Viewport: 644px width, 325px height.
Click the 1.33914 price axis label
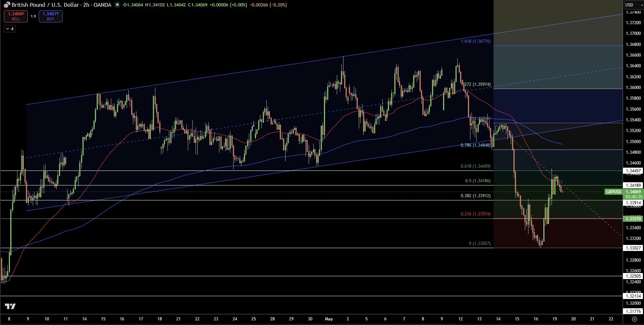(x=633, y=203)
